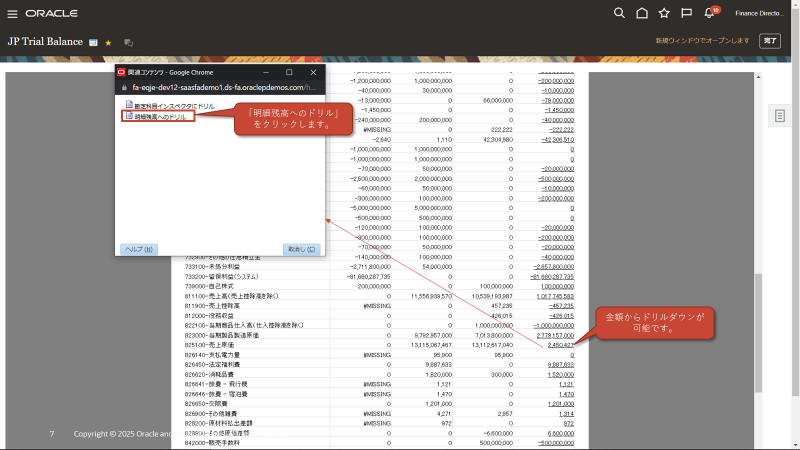The image size is (800, 450).
Task: Click the report icon beside JP Trial Balance
Action: pos(93,42)
